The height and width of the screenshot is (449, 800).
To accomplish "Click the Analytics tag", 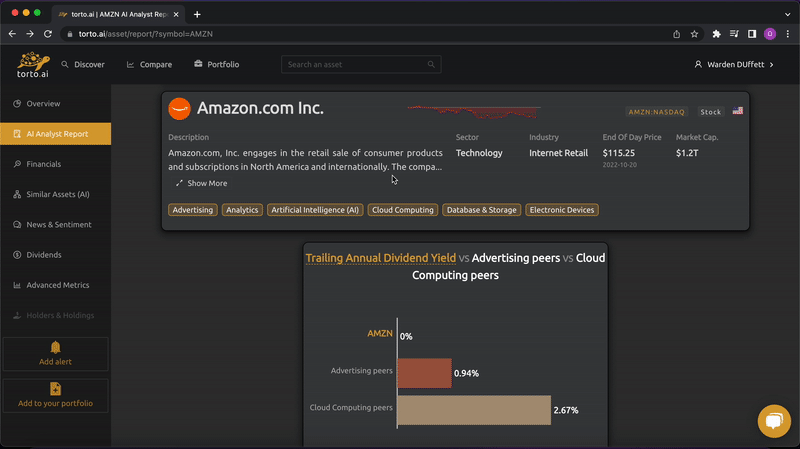I will (242, 210).
